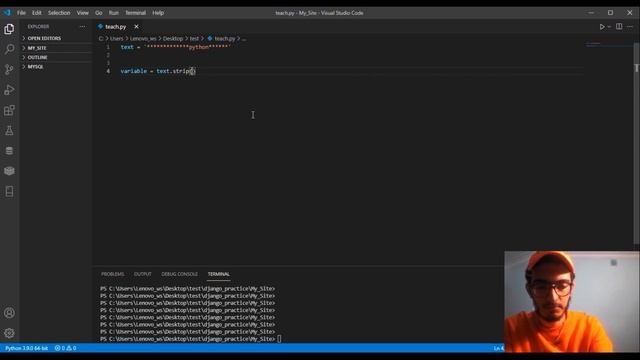Click line number 4 in the gutter
The image size is (640, 360).
point(108,71)
